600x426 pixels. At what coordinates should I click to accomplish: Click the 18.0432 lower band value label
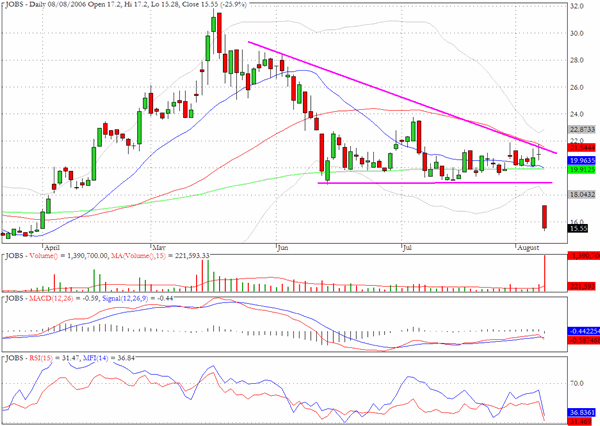(582, 195)
